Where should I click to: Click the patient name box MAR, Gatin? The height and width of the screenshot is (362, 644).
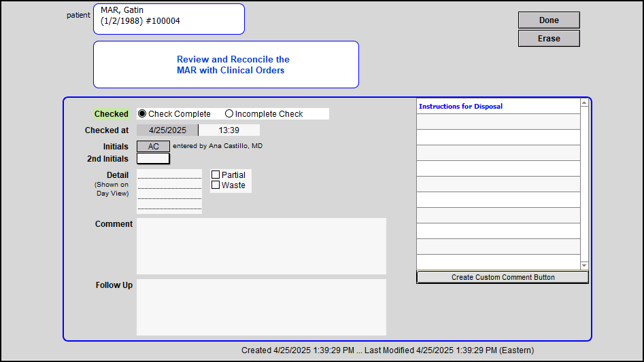pyautogui.click(x=168, y=19)
